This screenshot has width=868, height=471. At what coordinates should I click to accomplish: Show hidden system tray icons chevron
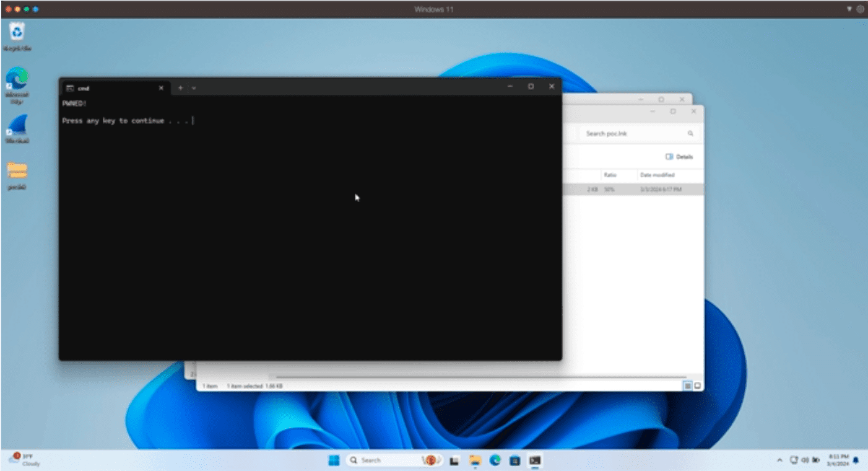click(779, 460)
